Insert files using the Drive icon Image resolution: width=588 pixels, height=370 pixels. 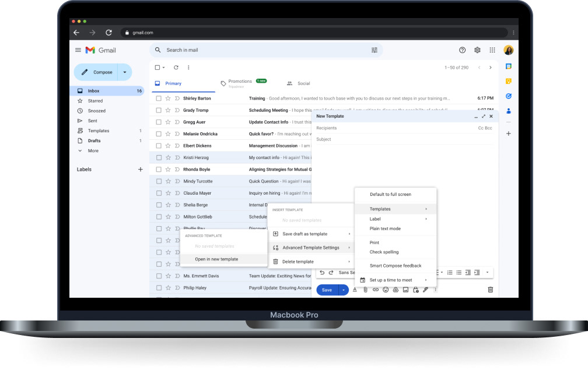pos(395,290)
